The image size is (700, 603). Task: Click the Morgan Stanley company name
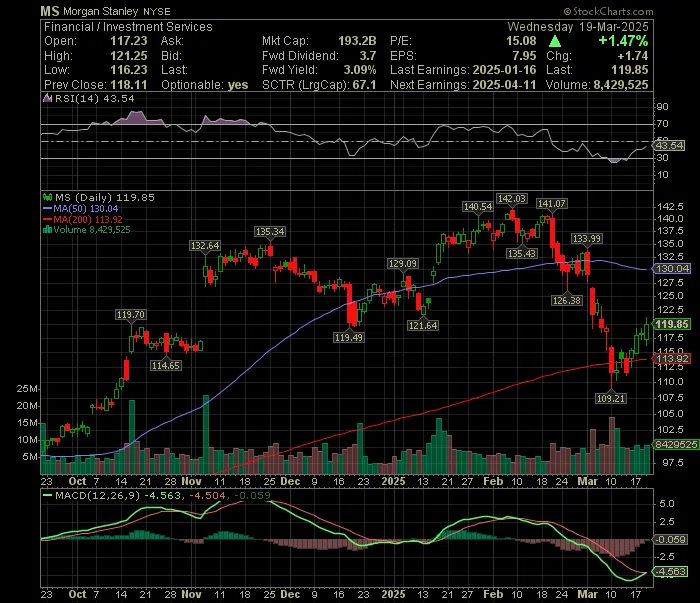coord(100,11)
